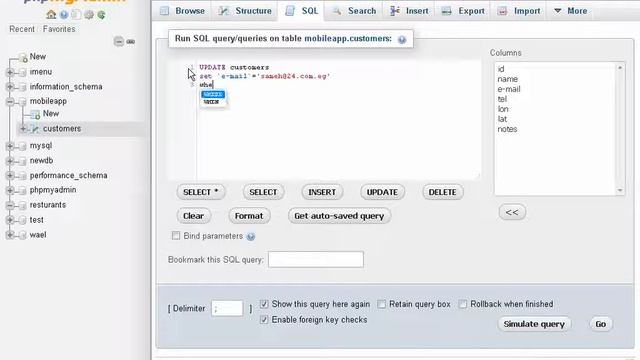
Task: Click the New table icon under mobileapp
Action: click(x=36, y=114)
